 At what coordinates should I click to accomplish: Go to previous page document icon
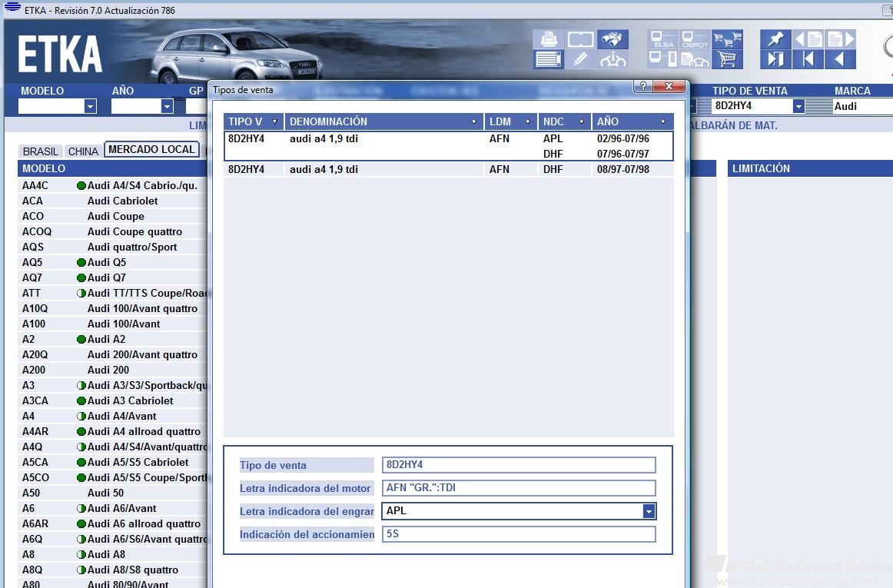(x=808, y=39)
